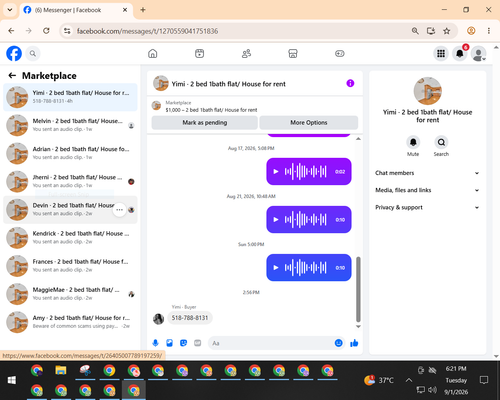Image resolution: width=500 pixels, height=400 pixels.
Task: Open Chrome three-dot menu
Action: [x=489, y=31]
